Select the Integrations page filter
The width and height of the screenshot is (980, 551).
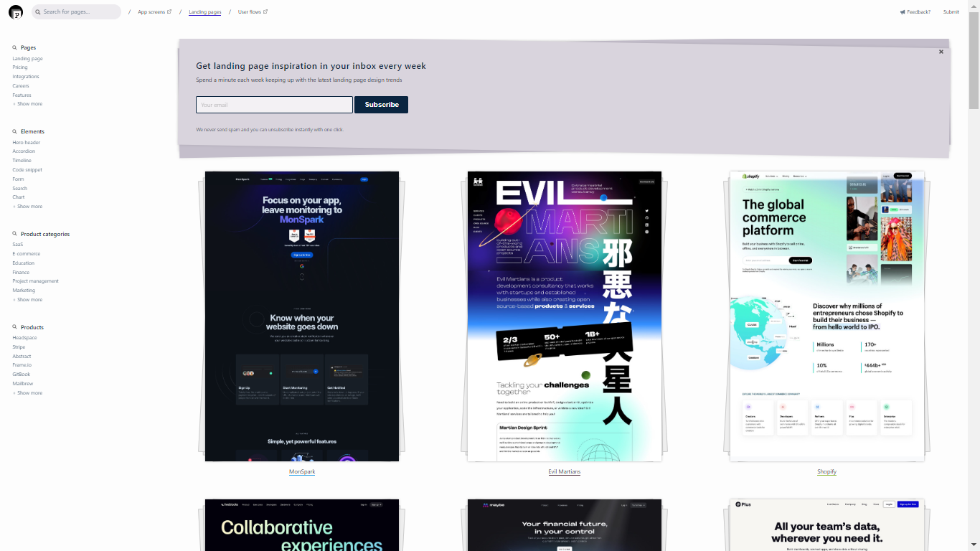26,77
